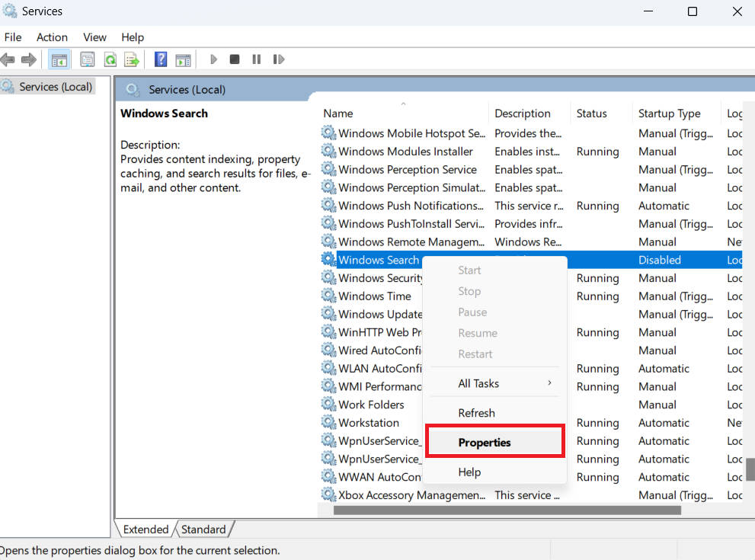This screenshot has width=755, height=560.
Task: Select Windows Push Notifications service
Action: coord(531,206)
